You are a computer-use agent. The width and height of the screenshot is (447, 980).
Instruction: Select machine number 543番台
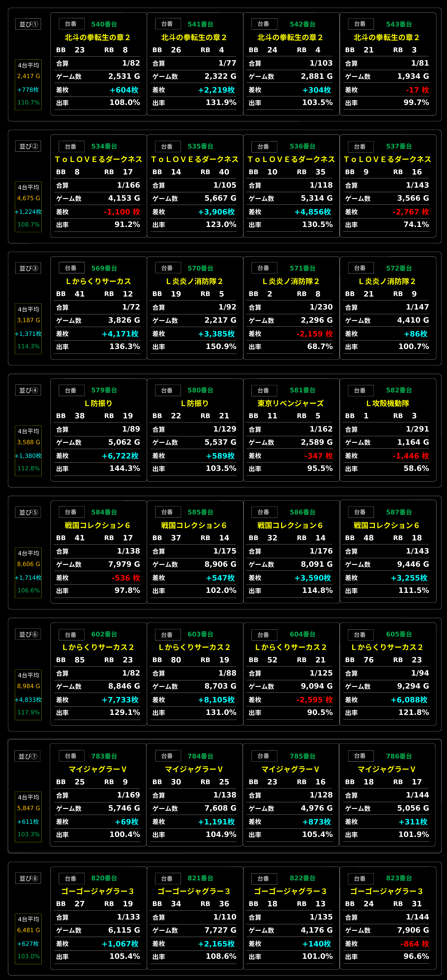point(399,24)
